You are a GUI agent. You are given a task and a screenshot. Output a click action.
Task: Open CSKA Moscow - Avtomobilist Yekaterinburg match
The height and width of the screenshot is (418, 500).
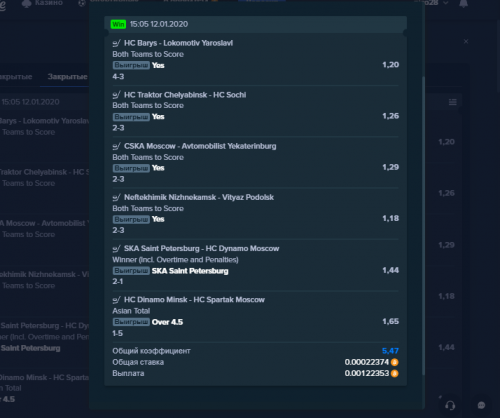point(200,146)
